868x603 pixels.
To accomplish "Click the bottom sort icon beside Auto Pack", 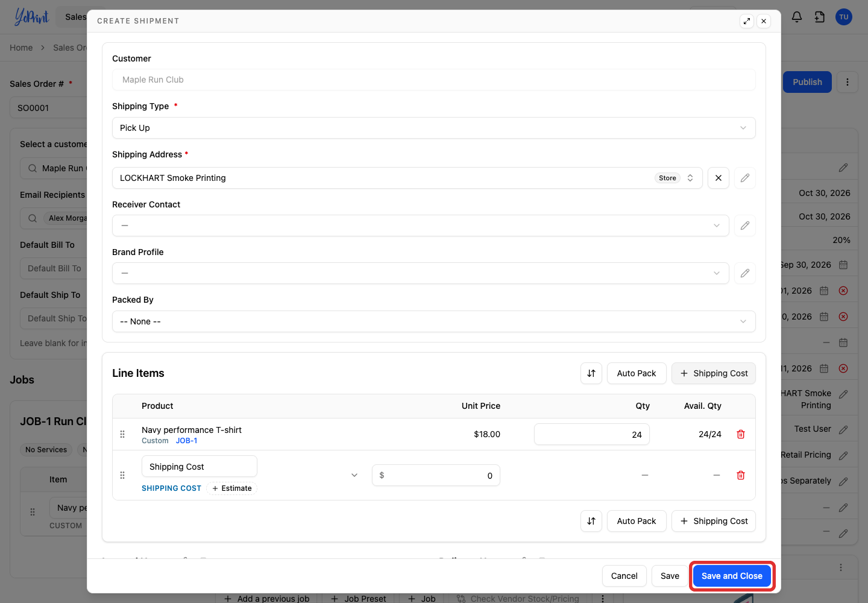I will point(591,521).
